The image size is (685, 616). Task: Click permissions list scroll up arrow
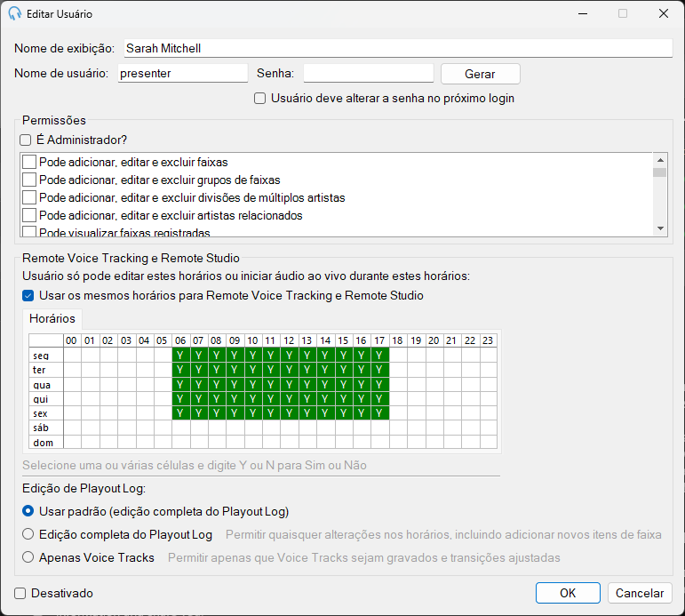[660, 161]
